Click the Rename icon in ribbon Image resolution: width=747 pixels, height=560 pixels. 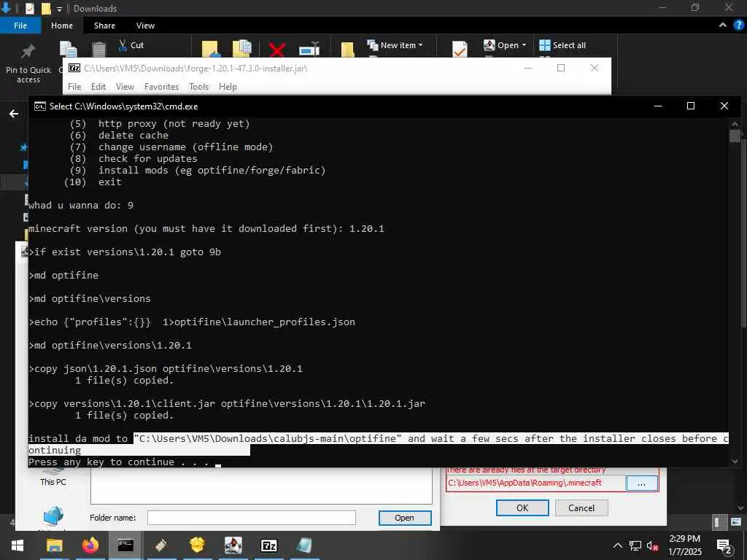309,50
